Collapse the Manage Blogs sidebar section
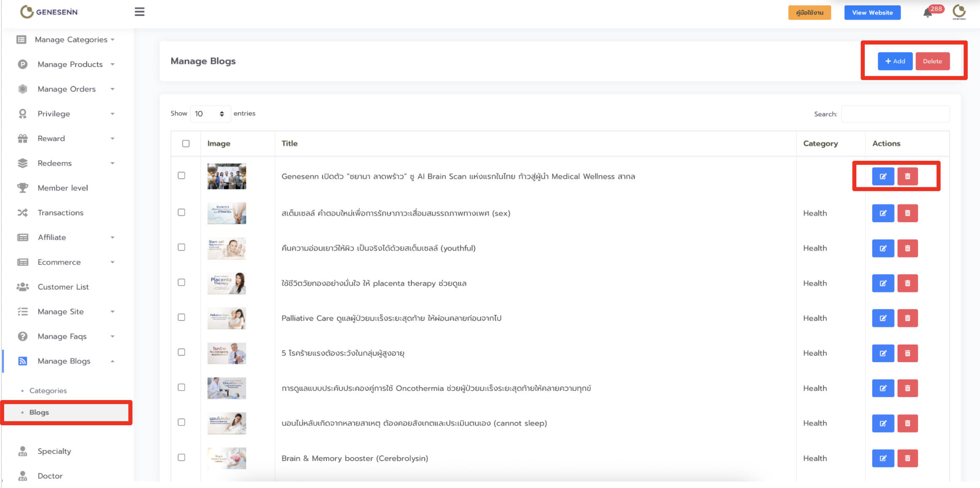Screen dimensions: 980x488 64,361
